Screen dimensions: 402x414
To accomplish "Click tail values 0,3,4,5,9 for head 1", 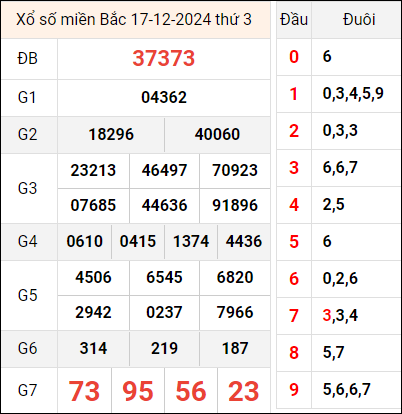I will coord(353,94).
